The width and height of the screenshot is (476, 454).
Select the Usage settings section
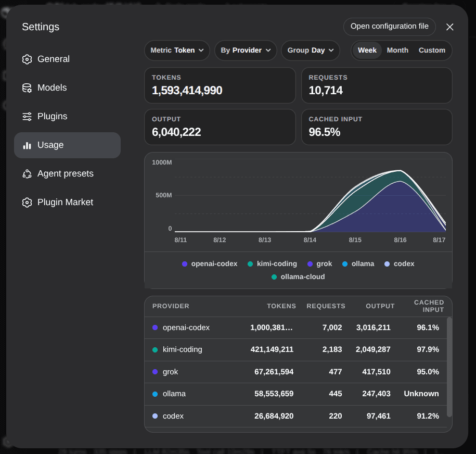68,145
